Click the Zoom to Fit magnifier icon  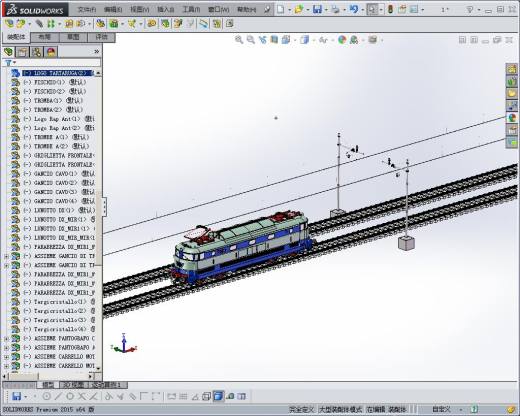(239, 40)
